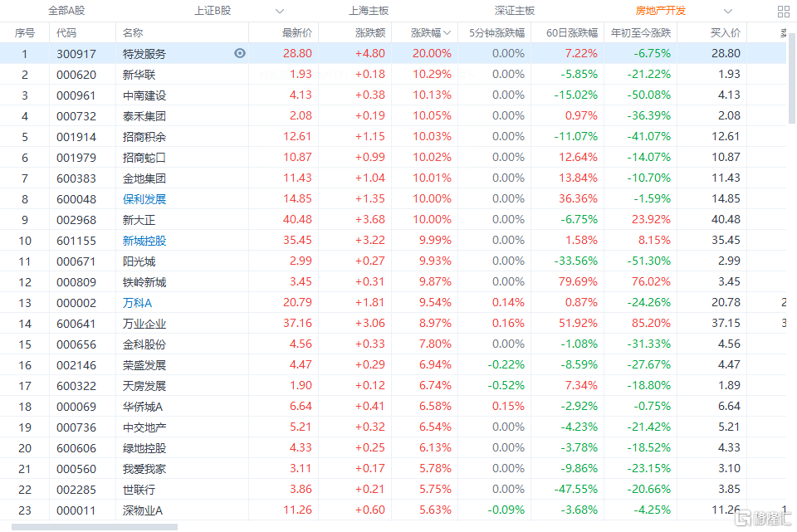Image resolution: width=797 pixels, height=532 pixels.
Task: Click the 79.69% sixty-day change
Action: 578,281
